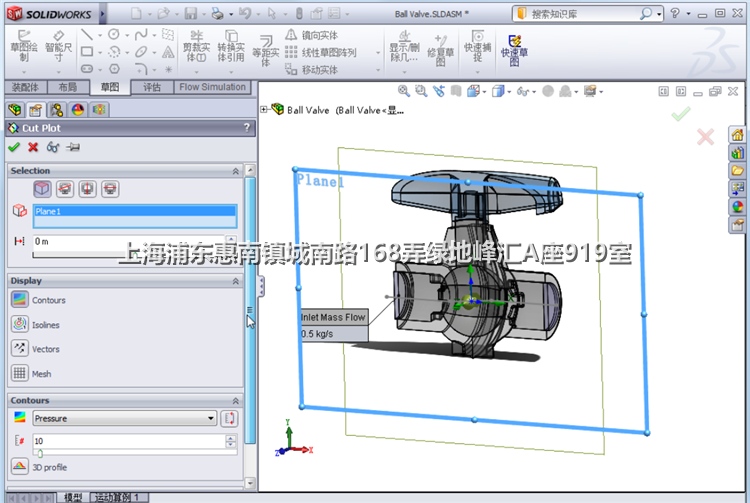Open the Cut Plot help question mark
Screen dimensions: 750x503
[x=246, y=128]
